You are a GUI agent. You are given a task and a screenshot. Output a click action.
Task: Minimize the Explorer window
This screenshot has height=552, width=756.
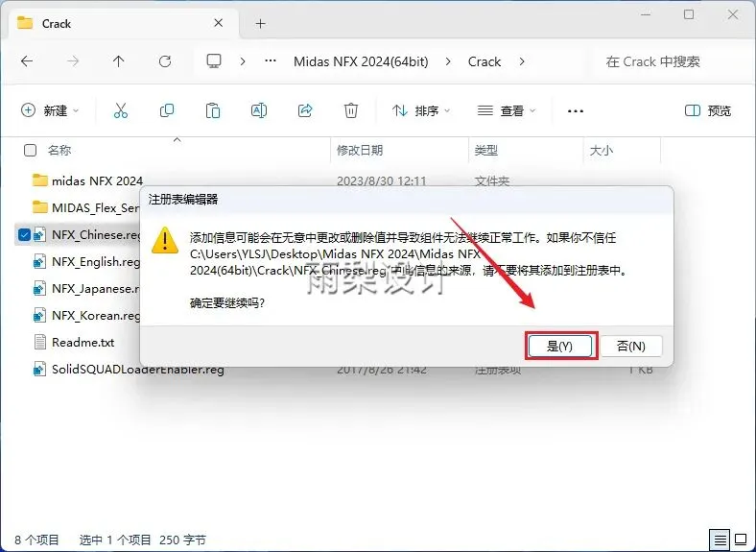[x=646, y=15]
